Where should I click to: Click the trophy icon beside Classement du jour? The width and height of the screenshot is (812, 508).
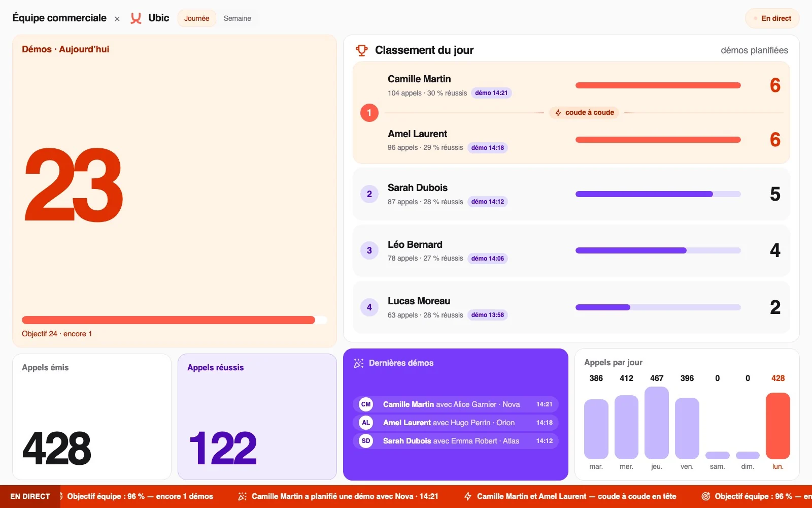click(362, 50)
